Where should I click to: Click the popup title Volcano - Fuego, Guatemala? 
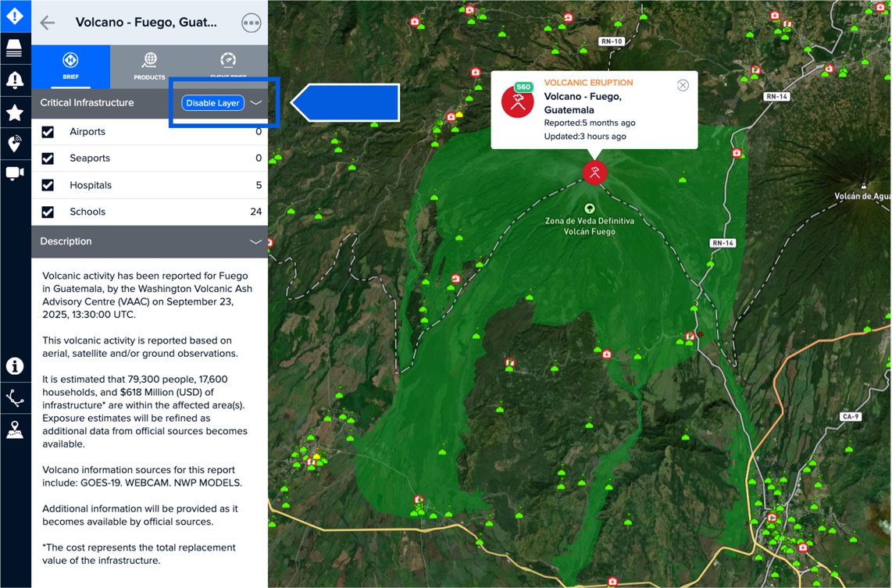pyautogui.click(x=583, y=104)
